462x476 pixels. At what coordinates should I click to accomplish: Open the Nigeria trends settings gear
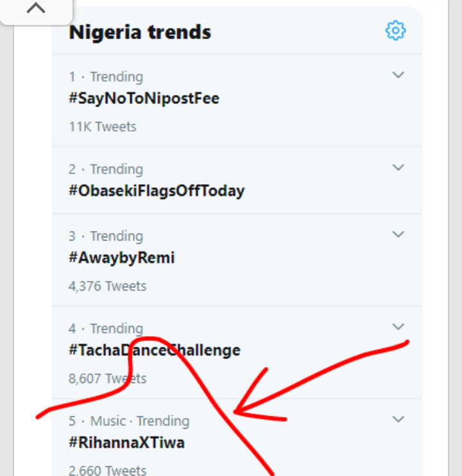(x=395, y=30)
